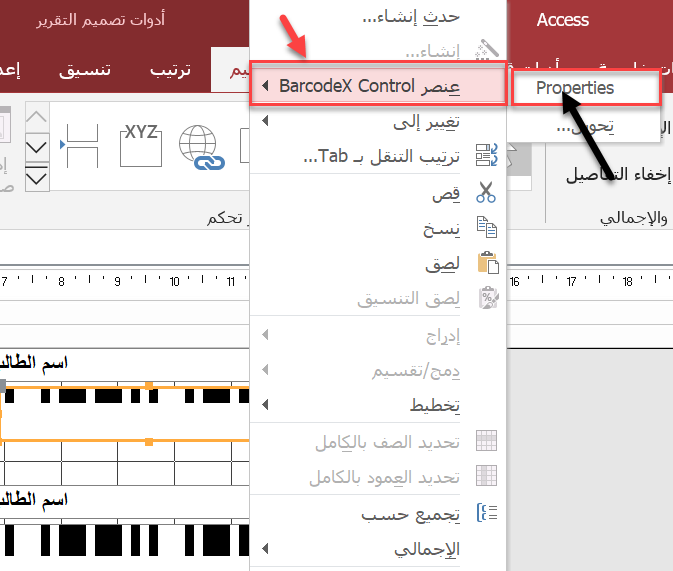Click the Paste clipboard icon
This screenshot has width=673, height=571.
[x=488, y=262]
